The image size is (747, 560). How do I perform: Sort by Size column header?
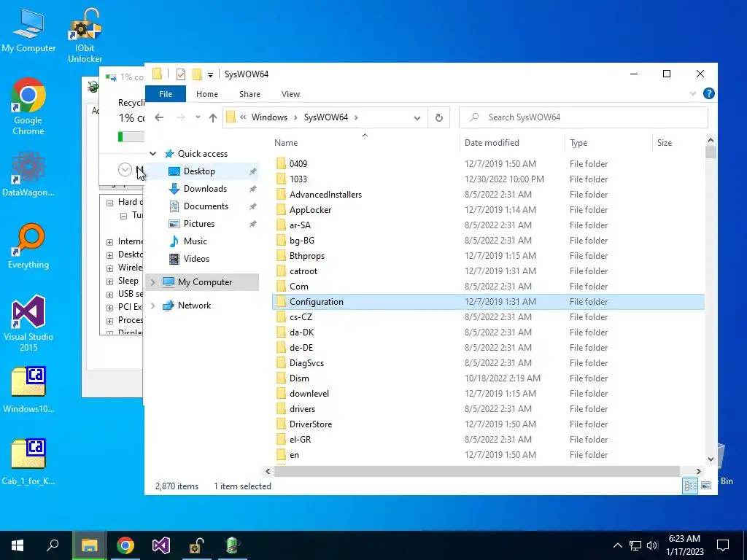678,143
